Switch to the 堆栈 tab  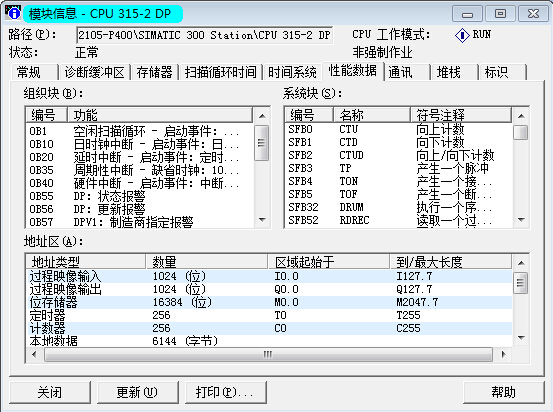(455, 72)
